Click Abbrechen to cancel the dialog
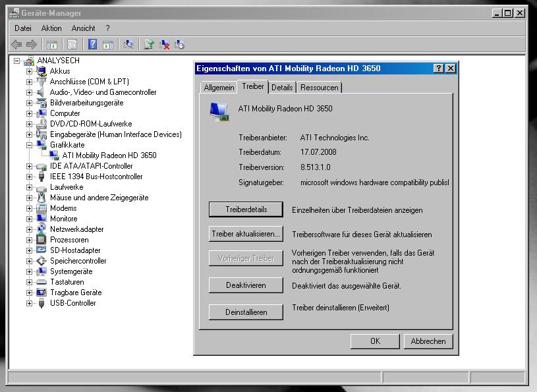 pyautogui.click(x=428, y=341)
